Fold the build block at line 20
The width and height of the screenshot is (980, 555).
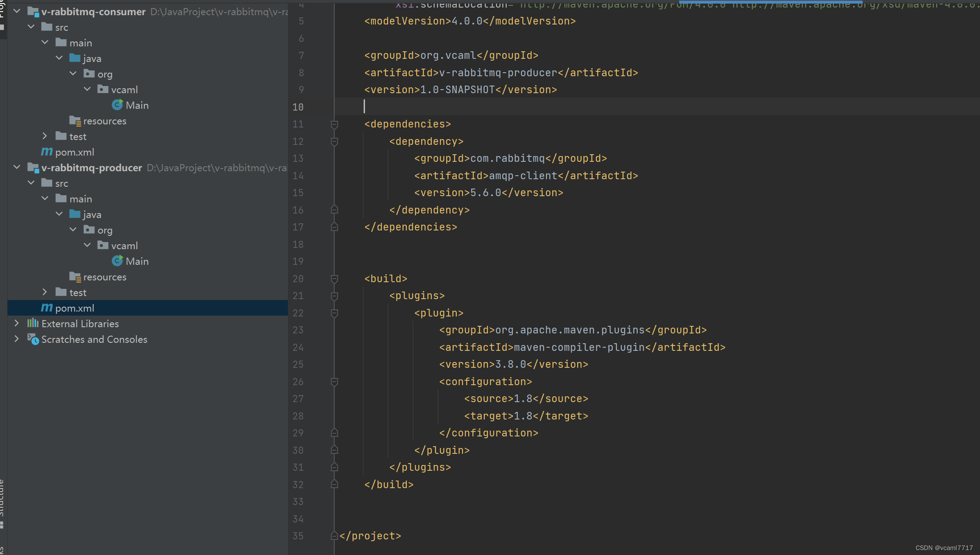click(x=334, y=279)
